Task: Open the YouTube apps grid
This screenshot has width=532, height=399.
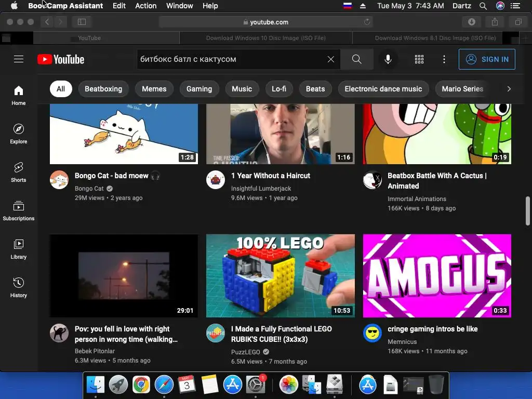Action: click(419, 59)
